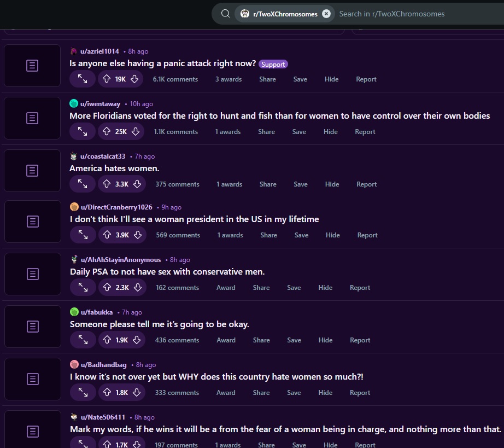Open u/azriel1014 user profile
504x448 pixels.
(99, 51)
